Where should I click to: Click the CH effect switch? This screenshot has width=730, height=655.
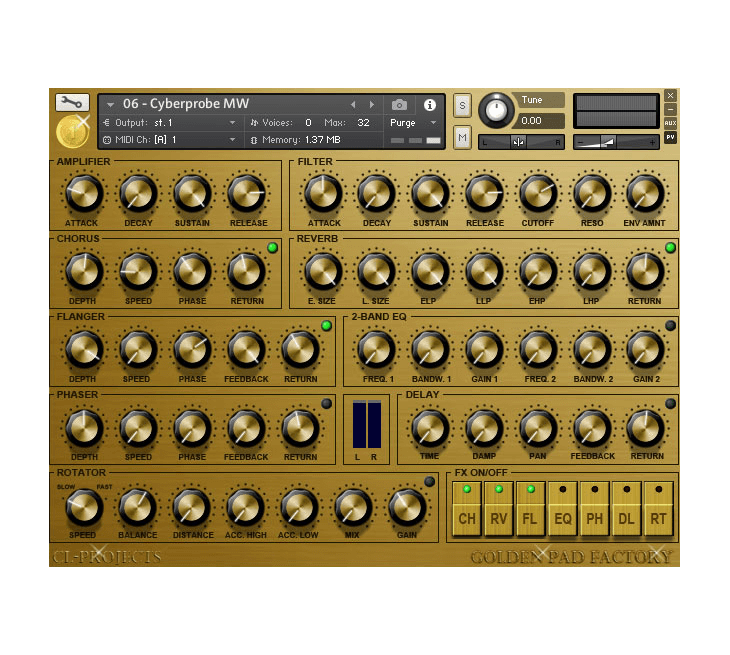pos(467,509)
